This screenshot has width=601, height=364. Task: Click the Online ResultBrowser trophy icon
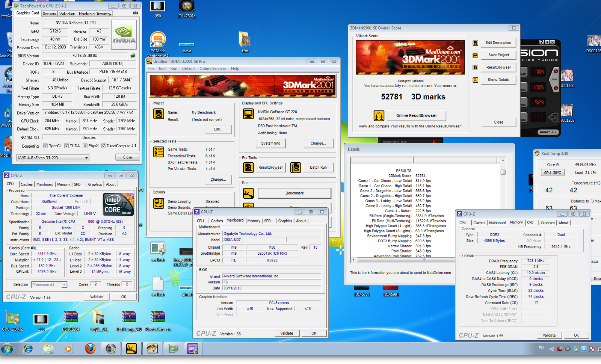pyautogui.click(x=379, y=116)
